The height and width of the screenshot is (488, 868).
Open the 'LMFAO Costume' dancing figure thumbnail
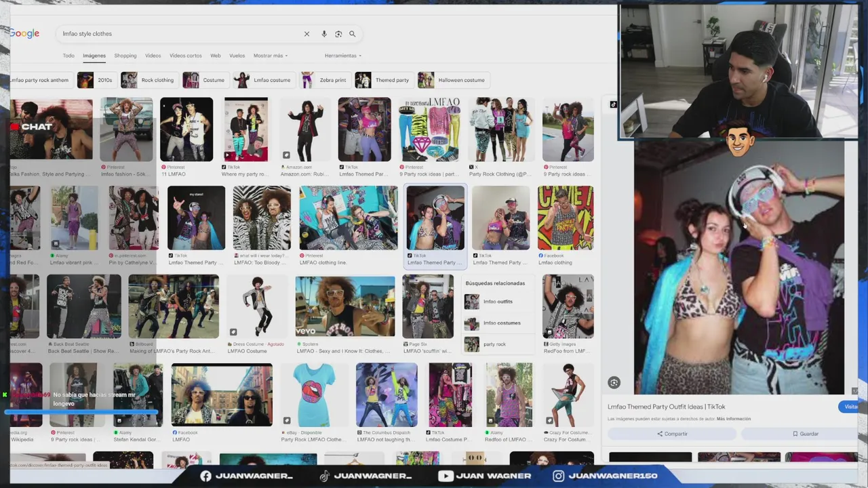tap(257, 306)
